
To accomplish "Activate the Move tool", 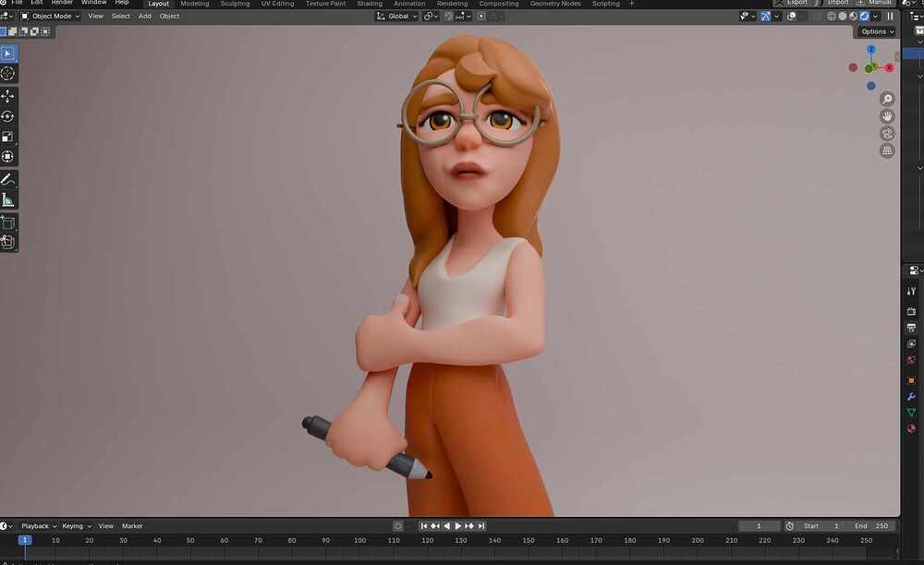I will click(x=8, y=96).
